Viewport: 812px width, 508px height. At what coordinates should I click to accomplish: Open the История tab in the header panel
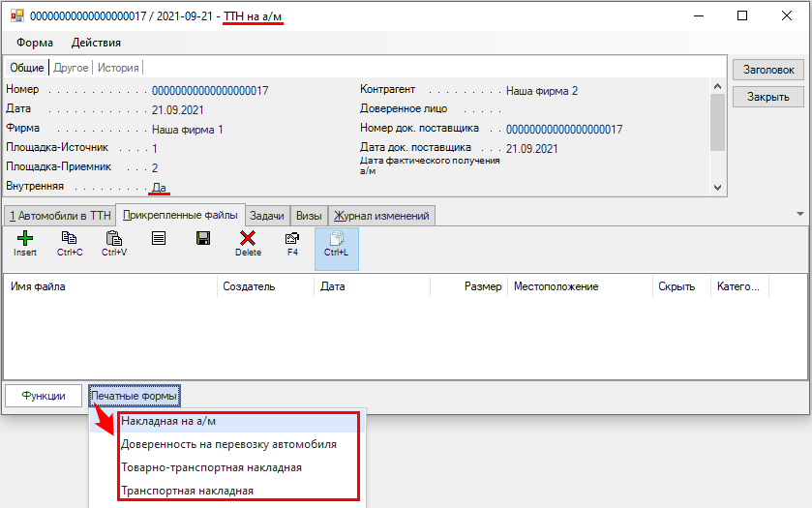click(x=117, y=68)
